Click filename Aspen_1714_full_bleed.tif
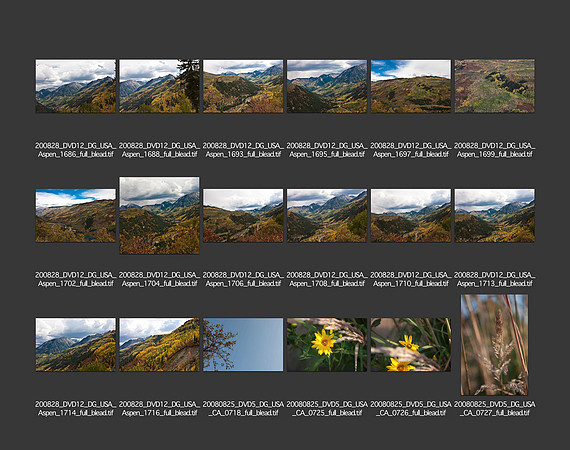 [76, 409]
